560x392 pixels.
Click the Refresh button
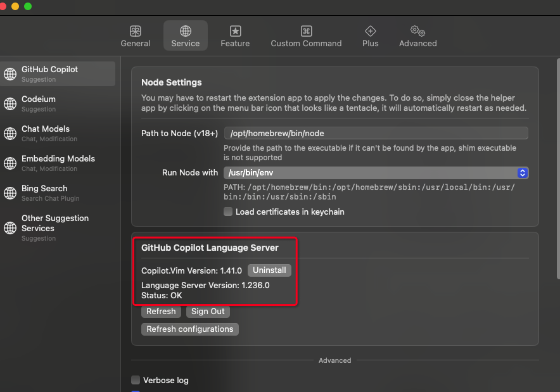(161, 312)
